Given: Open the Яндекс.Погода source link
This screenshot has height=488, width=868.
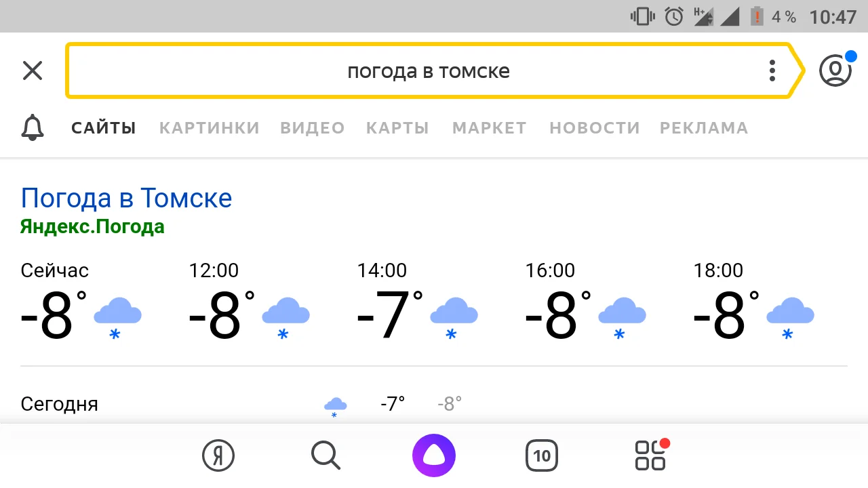Looking at the screenshot, I should [92, 226].
